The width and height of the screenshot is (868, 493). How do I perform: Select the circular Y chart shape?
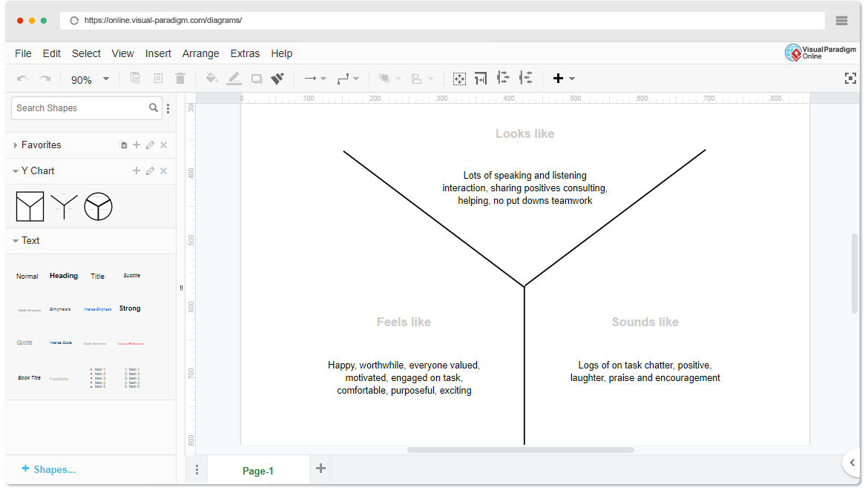[x=98, y=206]
